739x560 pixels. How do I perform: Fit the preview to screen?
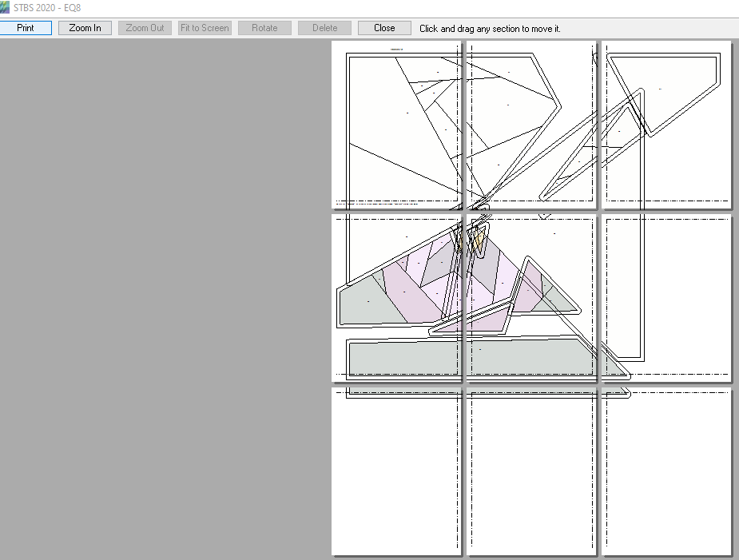pos(205,28)
